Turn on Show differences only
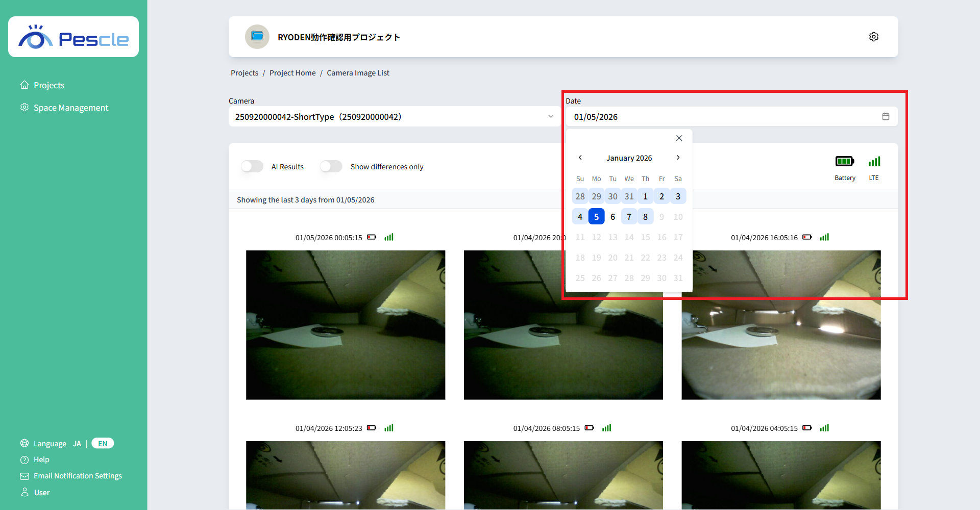This screenshot has width=980, height=510. [331, 166]
